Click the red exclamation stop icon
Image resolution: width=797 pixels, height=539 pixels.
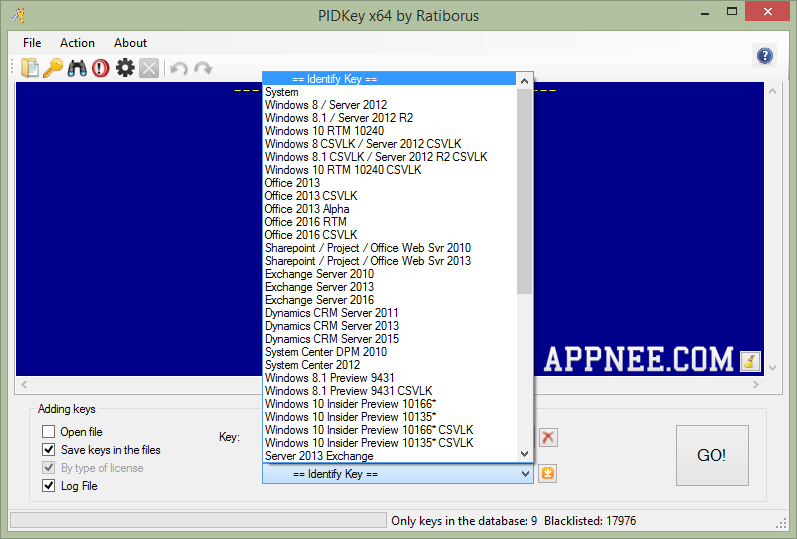(x=101, y=68)
